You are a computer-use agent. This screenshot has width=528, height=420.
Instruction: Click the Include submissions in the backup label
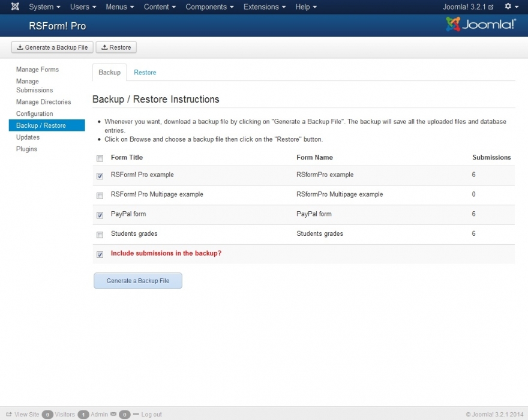[x=166, y=253]
